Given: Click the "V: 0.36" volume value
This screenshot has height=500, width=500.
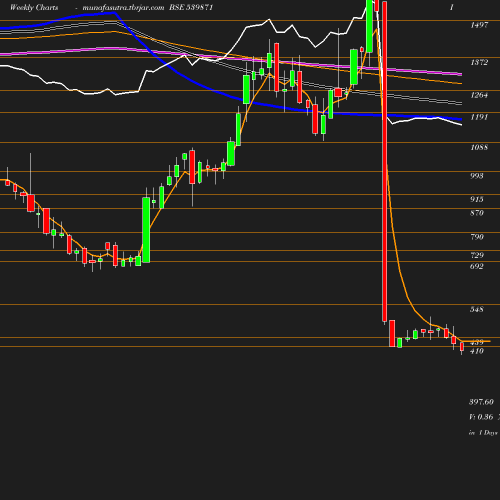Looking at the screenshot, I should 481,417.
